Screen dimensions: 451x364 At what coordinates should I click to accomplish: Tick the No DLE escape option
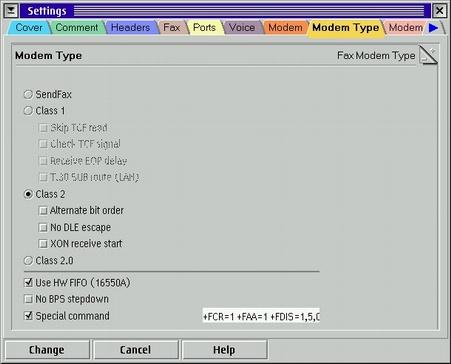point(43,227)
